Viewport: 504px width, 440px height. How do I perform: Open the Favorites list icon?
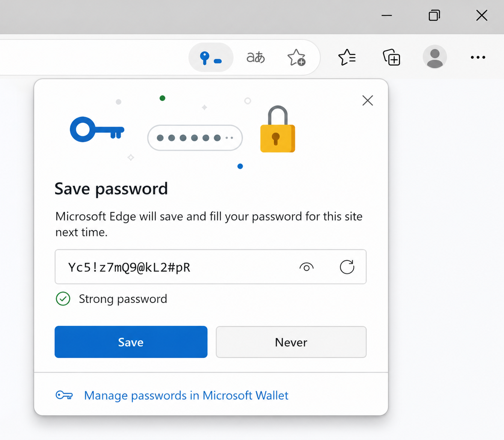(x=347, y=57)
